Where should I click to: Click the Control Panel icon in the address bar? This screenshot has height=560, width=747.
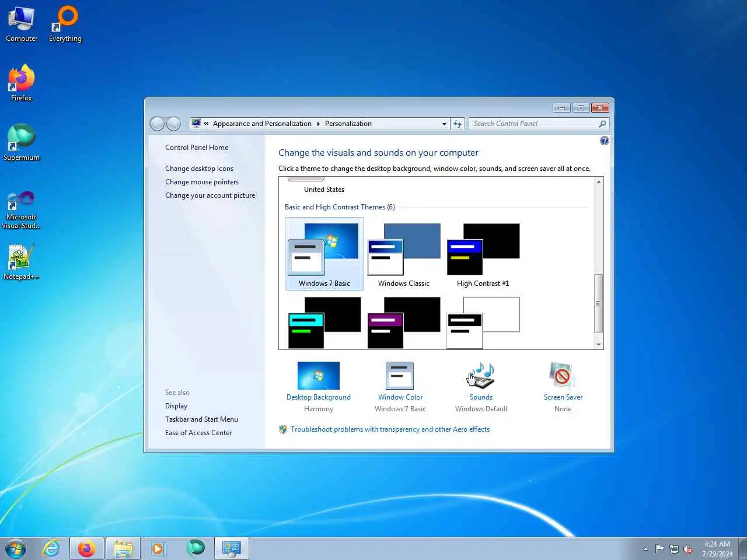196,123
